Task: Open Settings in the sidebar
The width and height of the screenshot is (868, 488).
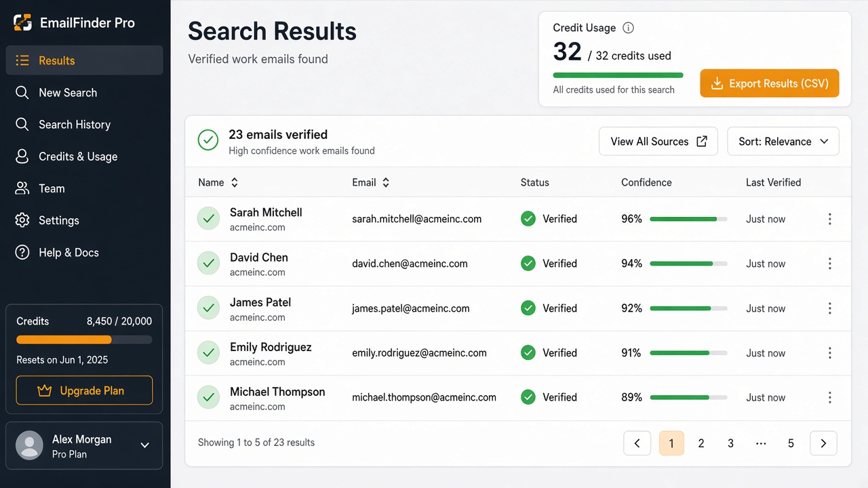Action: [84, 220]
